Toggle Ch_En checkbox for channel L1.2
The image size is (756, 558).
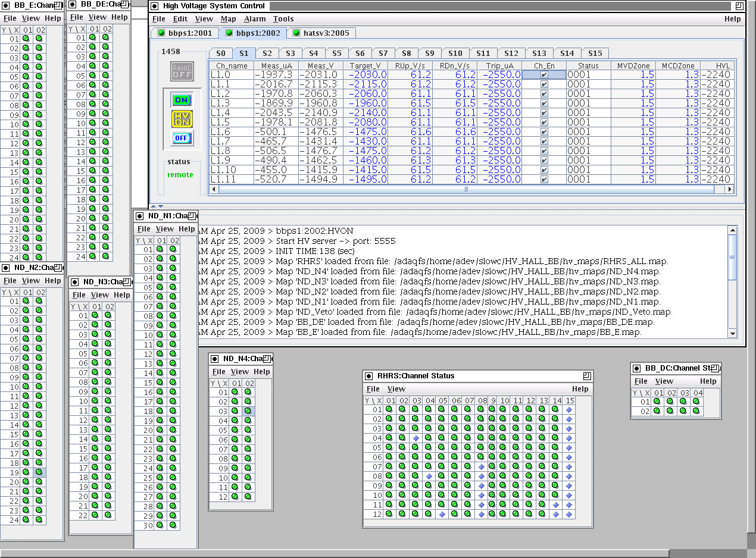point(544,94)
